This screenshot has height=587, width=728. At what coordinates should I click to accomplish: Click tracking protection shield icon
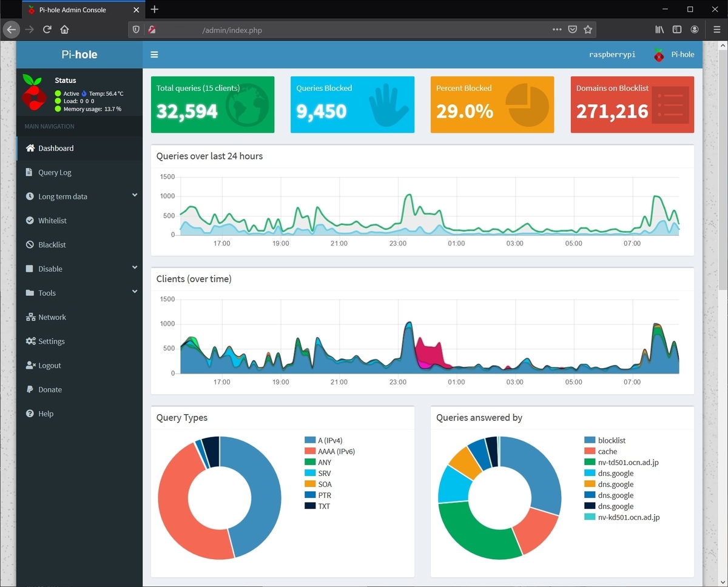[x=136, y=29]
